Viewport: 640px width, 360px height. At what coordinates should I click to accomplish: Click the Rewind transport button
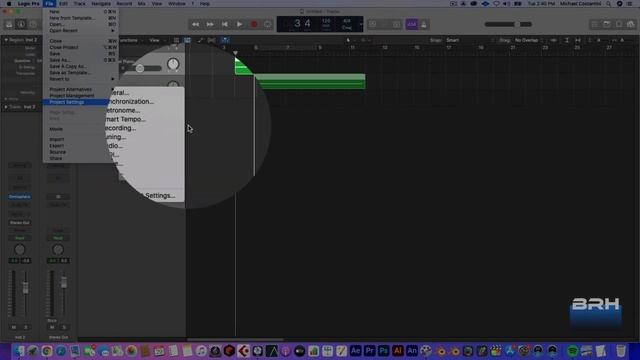tap(196, 24)
